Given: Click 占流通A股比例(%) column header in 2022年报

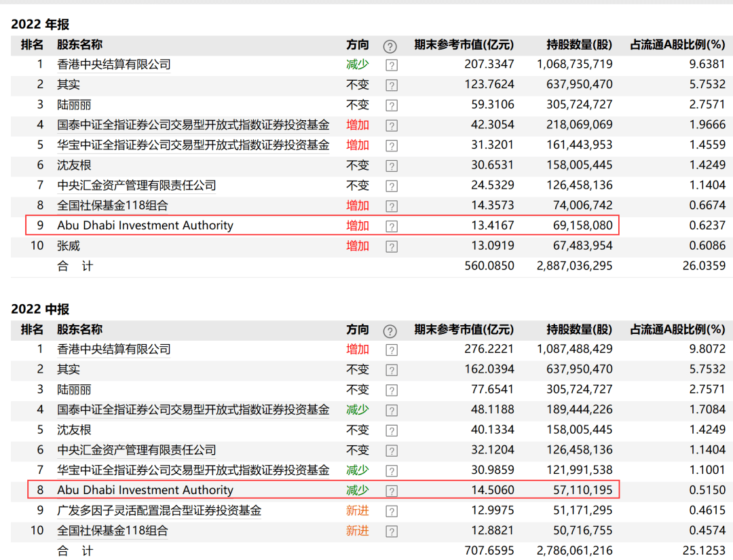Looking at the screenshot, I should (x=677, y=45).
